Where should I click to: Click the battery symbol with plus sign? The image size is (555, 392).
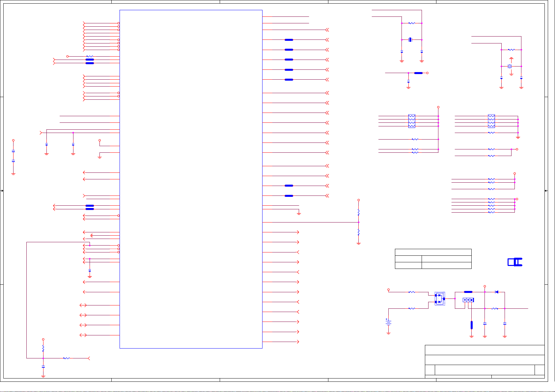pos(388,323)
